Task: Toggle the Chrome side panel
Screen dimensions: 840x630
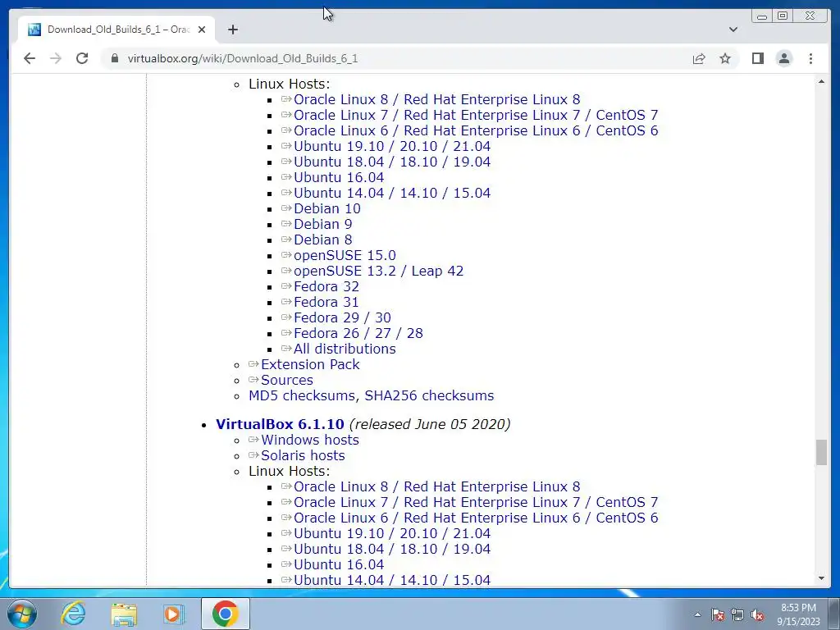Action: (757, 58)
